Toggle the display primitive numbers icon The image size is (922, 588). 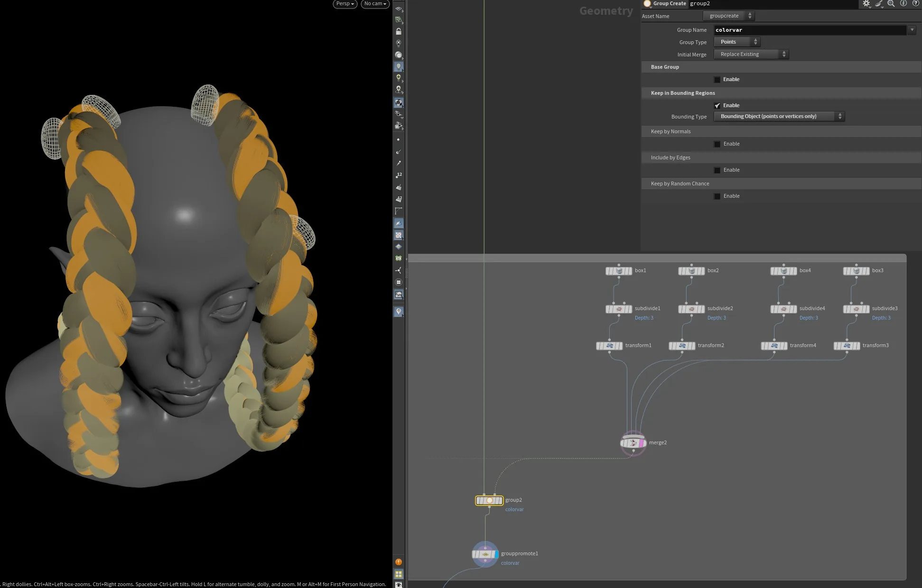click(399, 199)
